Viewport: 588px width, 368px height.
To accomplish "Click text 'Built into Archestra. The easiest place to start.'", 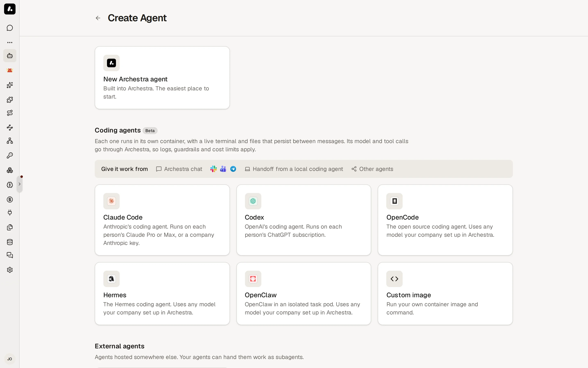I will [156, 92].
